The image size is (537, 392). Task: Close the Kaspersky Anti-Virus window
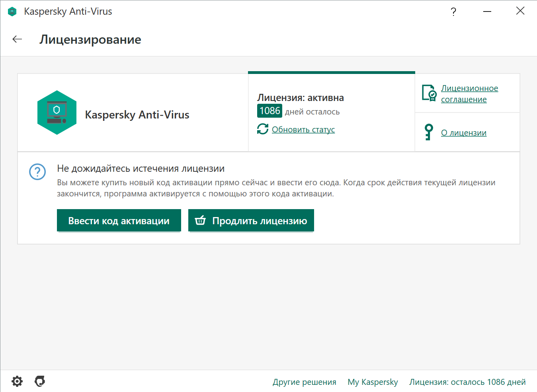click(x=520, y=11)
